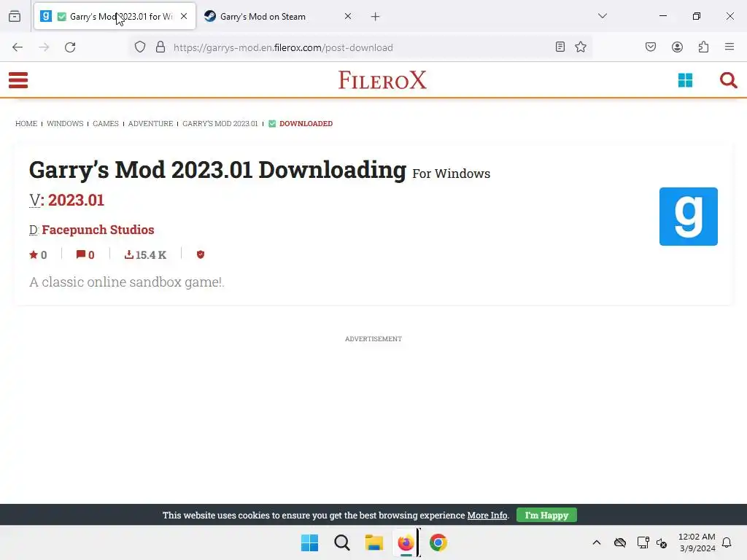The height and width of the screenshot is (560, 747).
Task: Open Firefox account icon
Action: tap(677, 47)
